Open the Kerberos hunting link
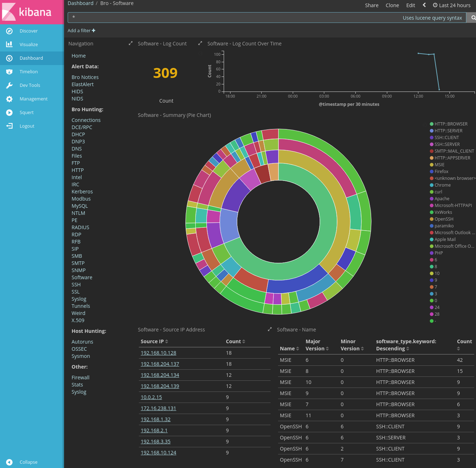 tap(82, 192)
